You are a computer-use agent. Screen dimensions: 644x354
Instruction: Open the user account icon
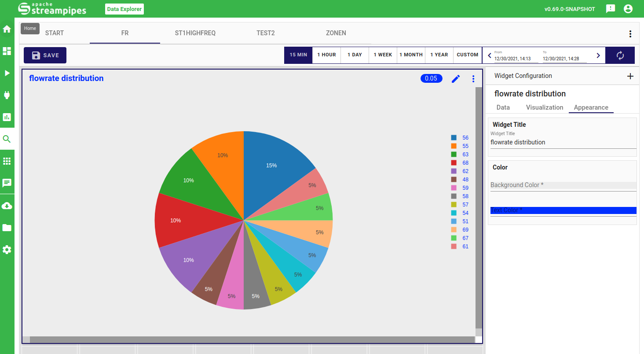(628, 9)
